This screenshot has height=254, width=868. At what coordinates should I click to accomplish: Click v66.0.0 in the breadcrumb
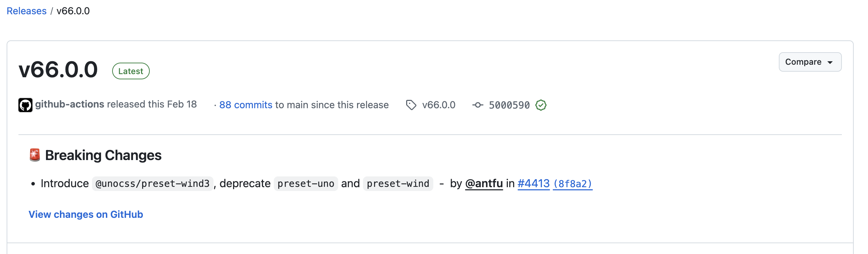73,11
